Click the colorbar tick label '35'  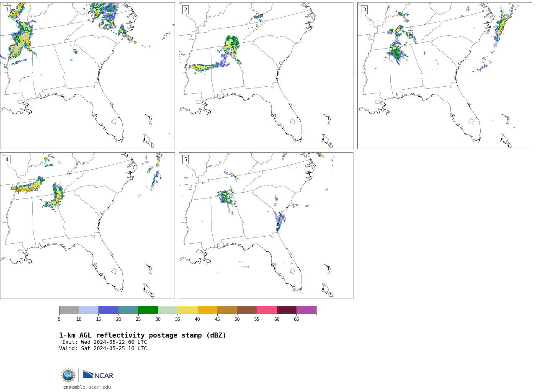(178, 320)
